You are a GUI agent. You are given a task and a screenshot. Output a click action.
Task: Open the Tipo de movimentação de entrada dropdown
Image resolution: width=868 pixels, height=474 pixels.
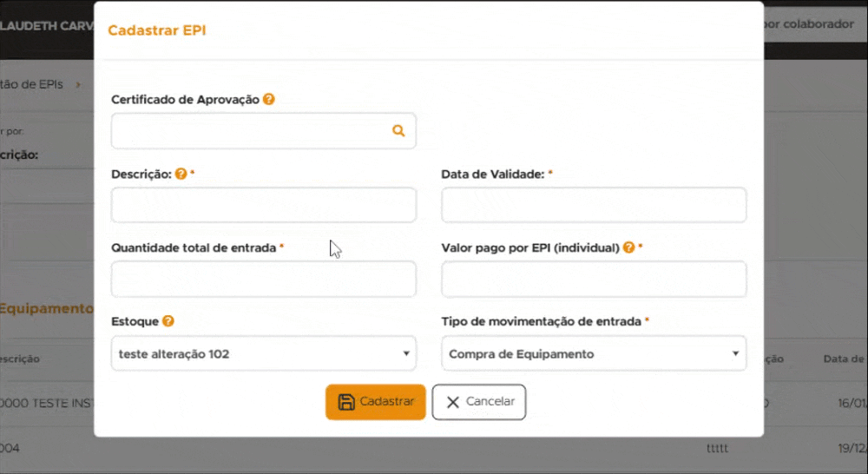[594, 354]
